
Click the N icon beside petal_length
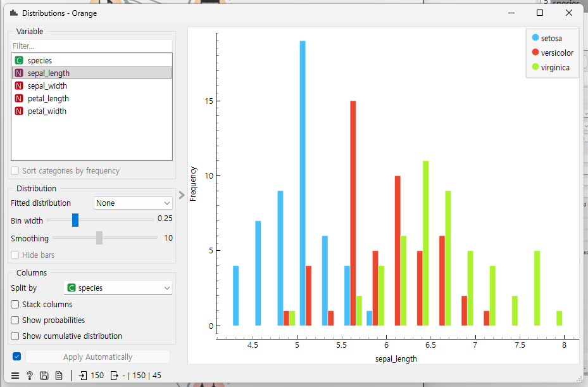tap(19, 98)
